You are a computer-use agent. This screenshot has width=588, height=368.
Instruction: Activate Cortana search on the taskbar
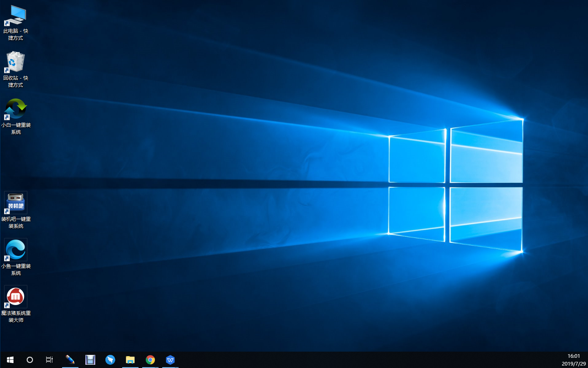point(29,360)
